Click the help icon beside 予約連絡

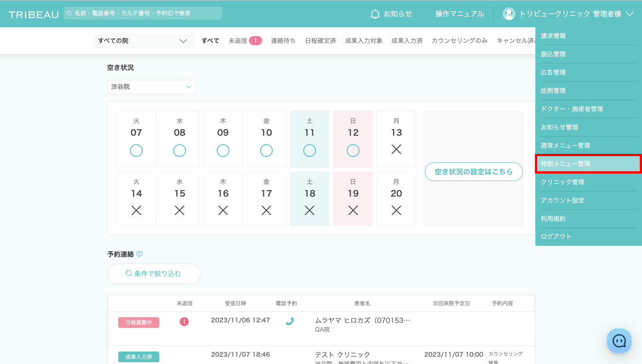click(140, 254)
